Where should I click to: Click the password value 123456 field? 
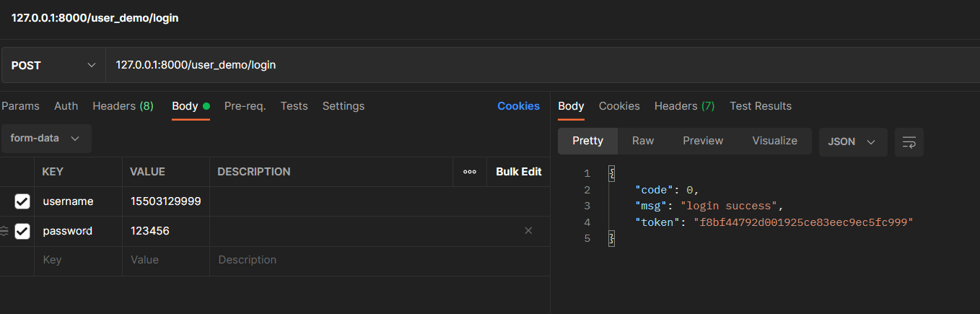click(166, 231)
